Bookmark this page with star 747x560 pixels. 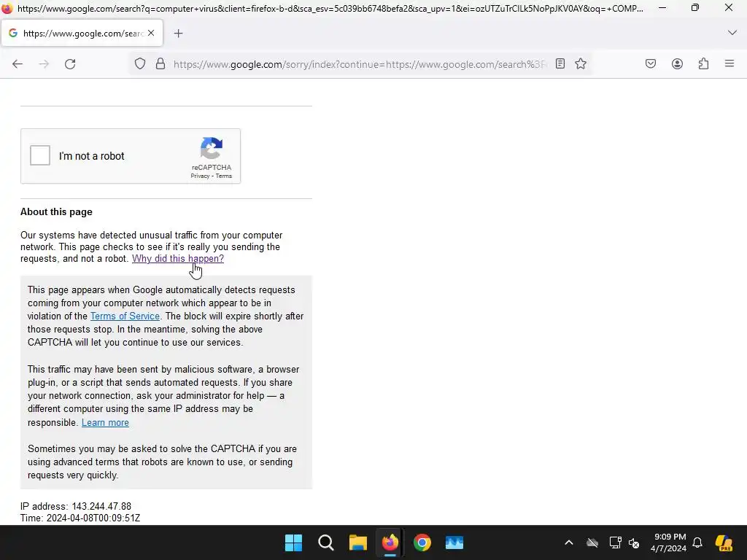click(581, 64)
